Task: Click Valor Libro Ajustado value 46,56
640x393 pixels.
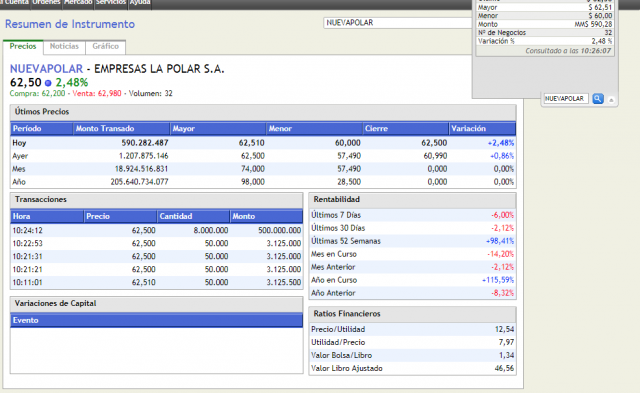Action: [x=504, y=369]
